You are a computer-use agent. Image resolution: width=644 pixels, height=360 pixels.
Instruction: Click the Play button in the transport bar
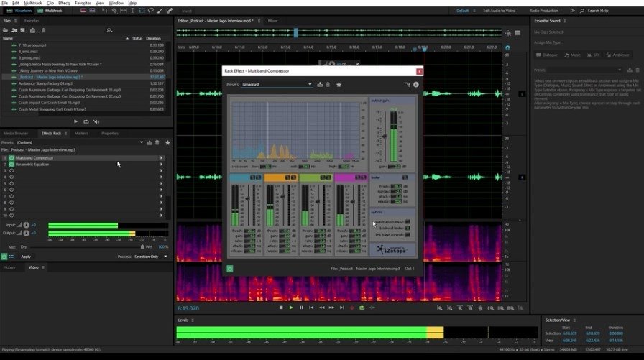click(291, 308)
